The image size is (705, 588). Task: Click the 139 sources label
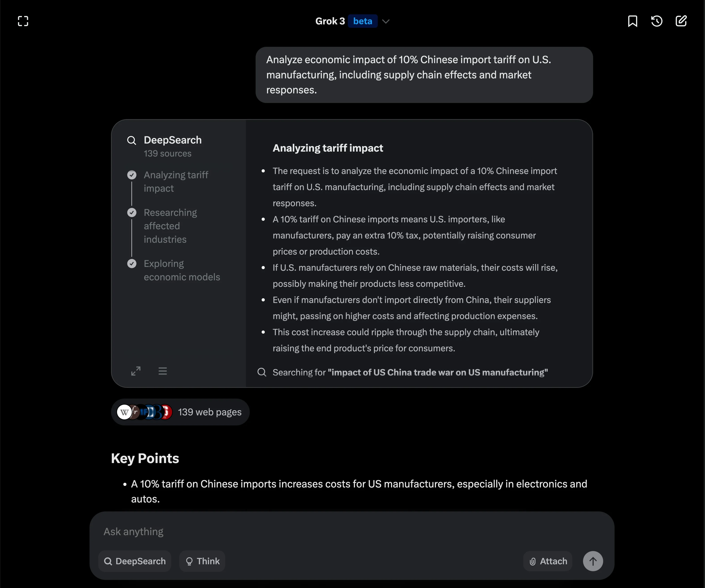click(167, 153)
